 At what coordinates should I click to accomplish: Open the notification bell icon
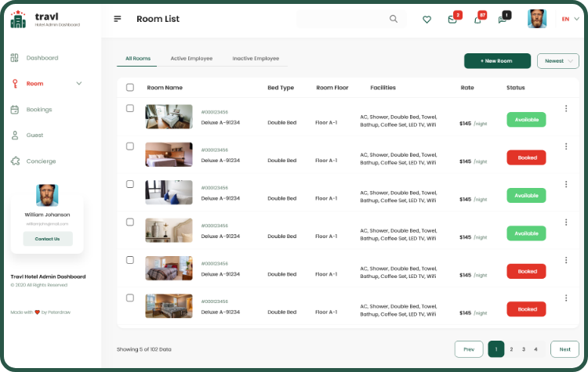[477, 20]
